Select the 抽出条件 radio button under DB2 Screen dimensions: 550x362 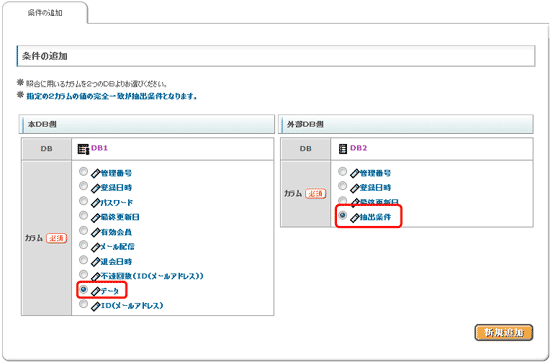[x=342, y=215]
